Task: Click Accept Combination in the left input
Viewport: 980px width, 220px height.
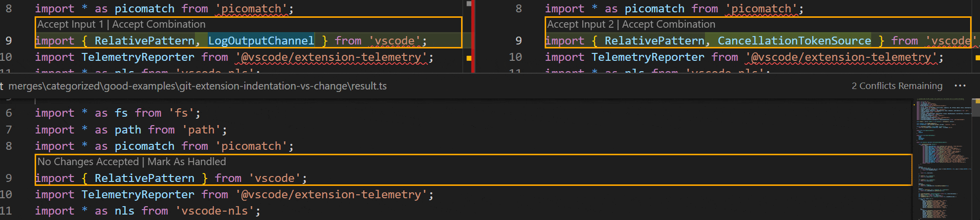Action: [x=158, y=24]
